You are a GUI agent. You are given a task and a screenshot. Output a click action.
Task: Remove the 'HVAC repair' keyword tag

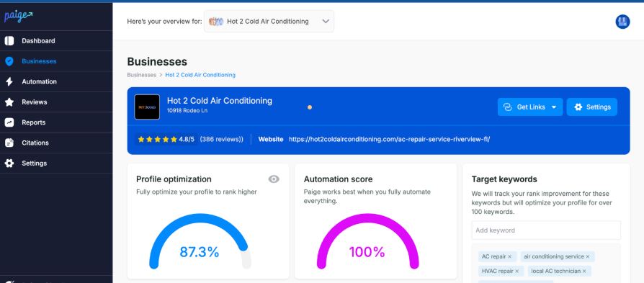tap(516, 271)
